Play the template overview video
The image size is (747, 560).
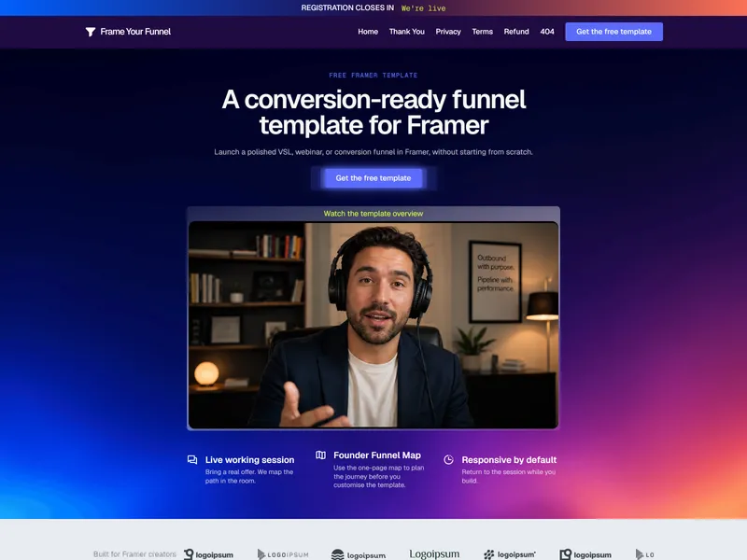click(373, 325)
